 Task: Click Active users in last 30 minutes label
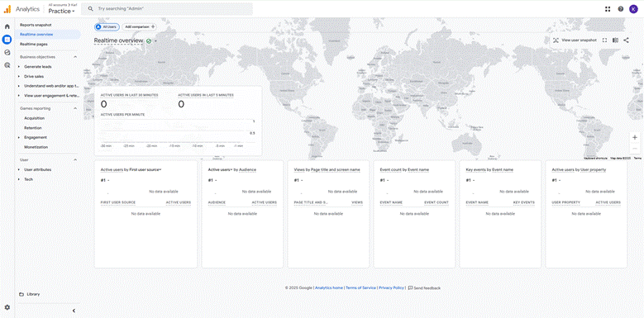coord(129,95)
